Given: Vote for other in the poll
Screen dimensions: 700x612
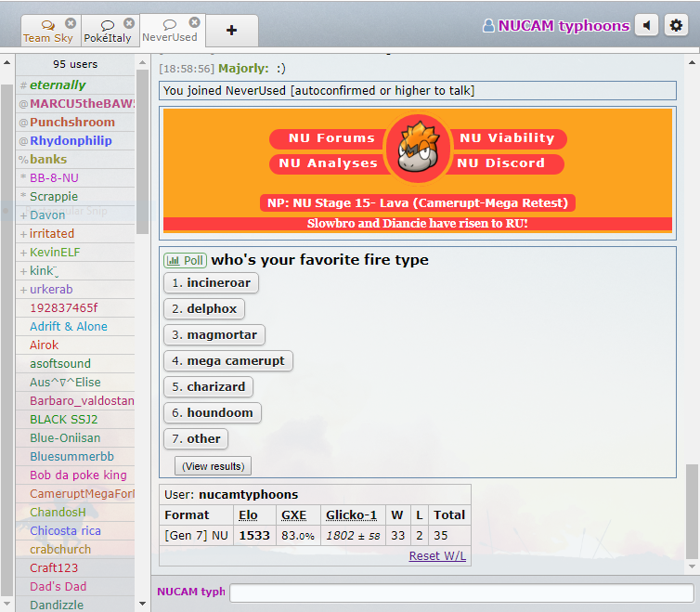Looking at the screenshot, I should click(196, 438).
